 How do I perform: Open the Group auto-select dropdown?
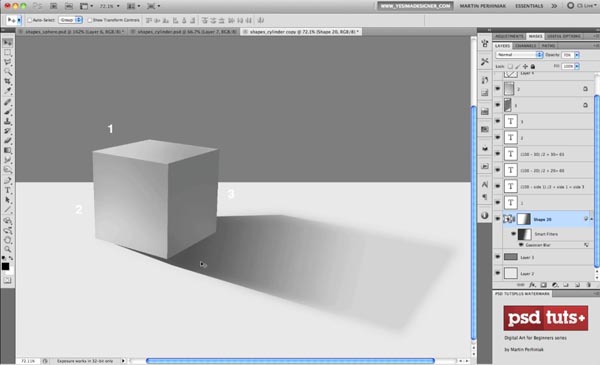coord(70,20)
